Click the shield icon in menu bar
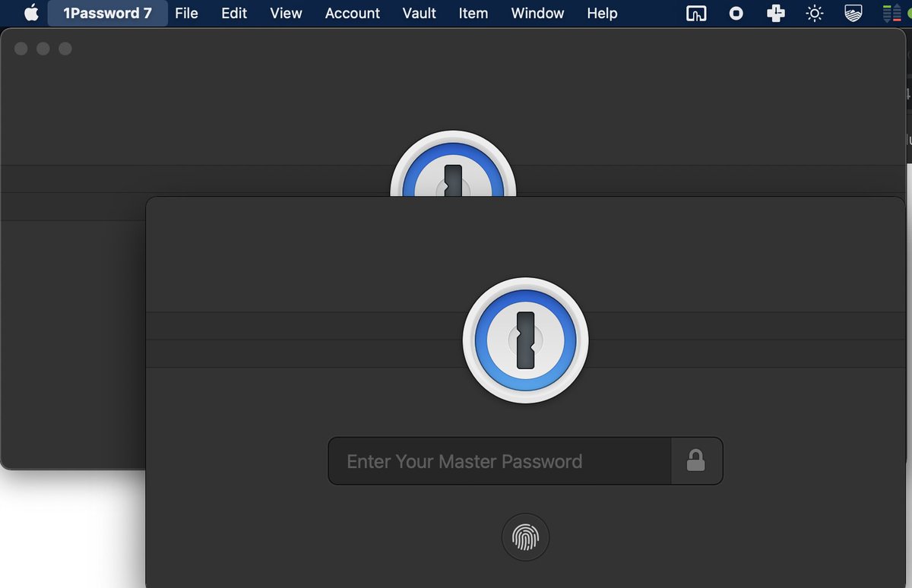Screen dimensions: 912x588 click(x=853, y=14)
